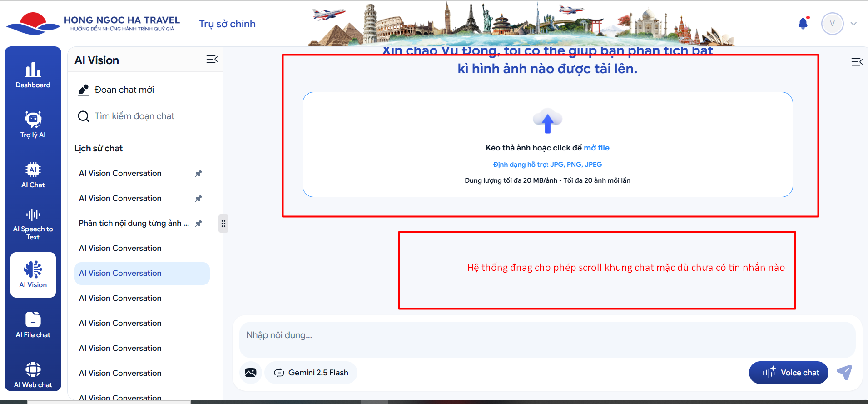Unpin the Phân tích nội dung từng ảnh chat
The image size is (868, 404).
[x=198, y=223]
